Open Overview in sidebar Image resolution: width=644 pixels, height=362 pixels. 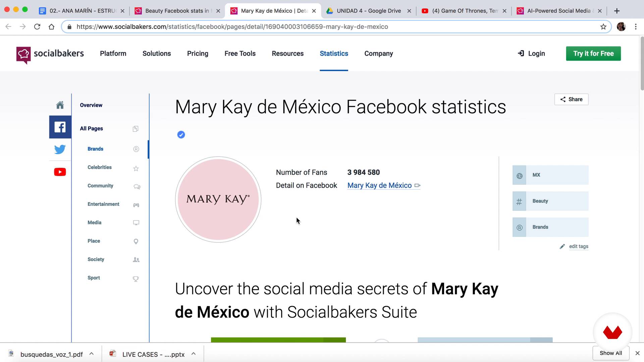pos(91,105)
